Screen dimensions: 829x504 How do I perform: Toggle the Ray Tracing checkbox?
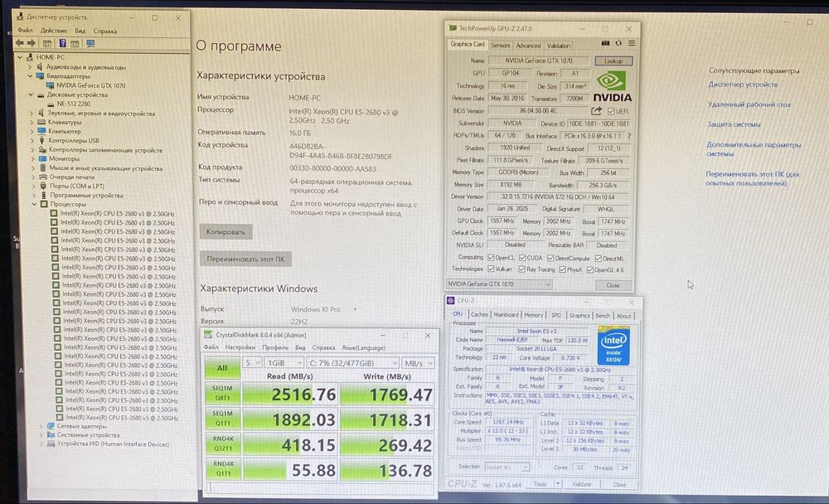522,269
